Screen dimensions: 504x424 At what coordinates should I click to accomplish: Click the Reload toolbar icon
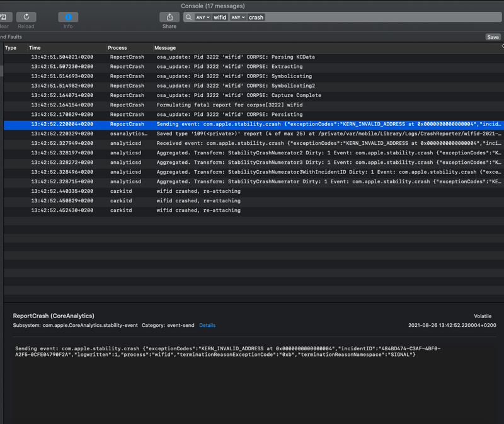26,17
